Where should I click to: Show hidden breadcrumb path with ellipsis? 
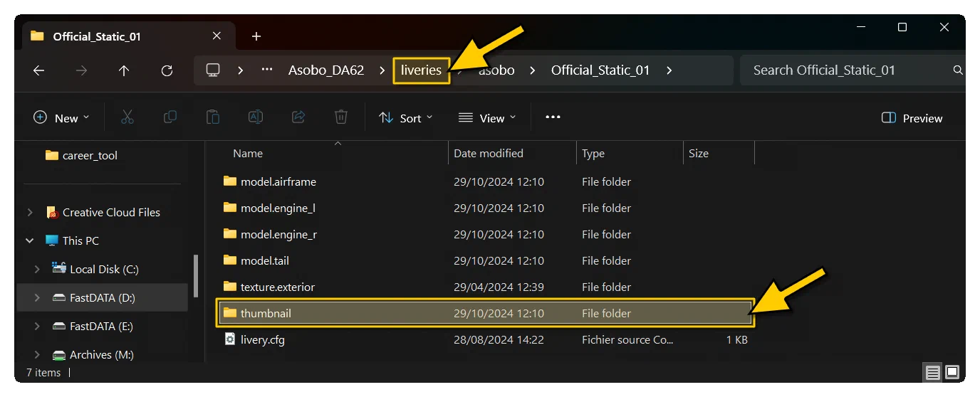click(267, 70)
